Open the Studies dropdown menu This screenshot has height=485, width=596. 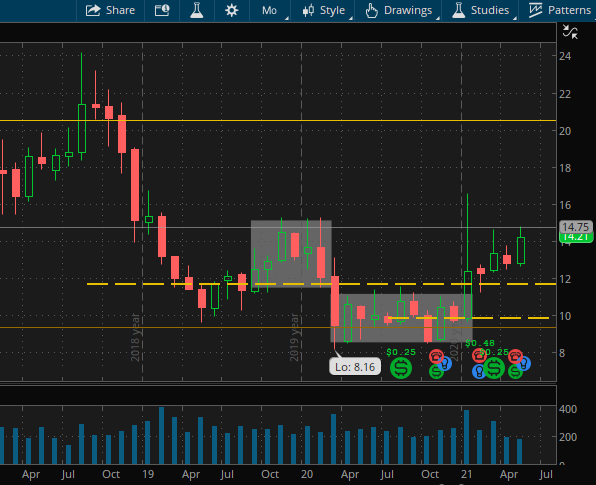click(x=480, y=10)
